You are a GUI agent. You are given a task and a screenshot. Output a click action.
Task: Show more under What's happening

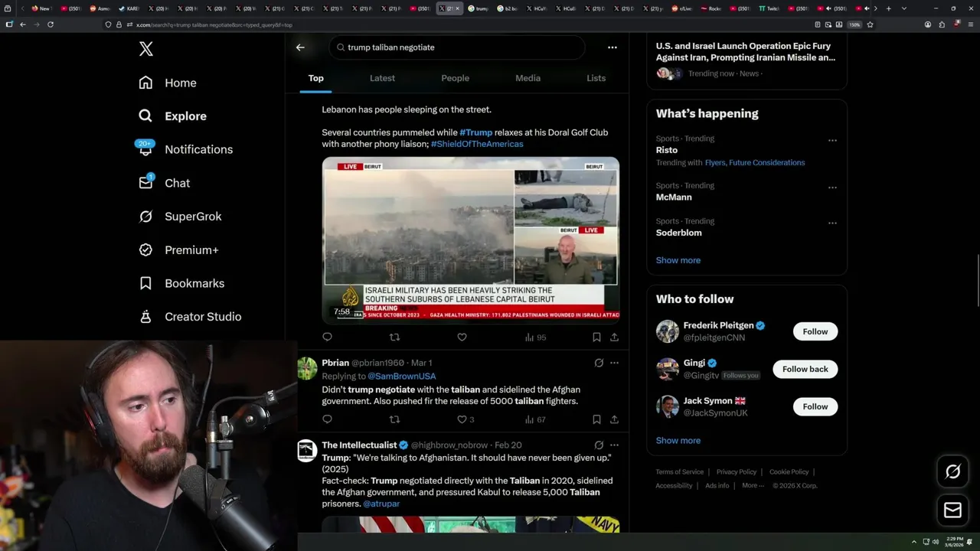678,260
